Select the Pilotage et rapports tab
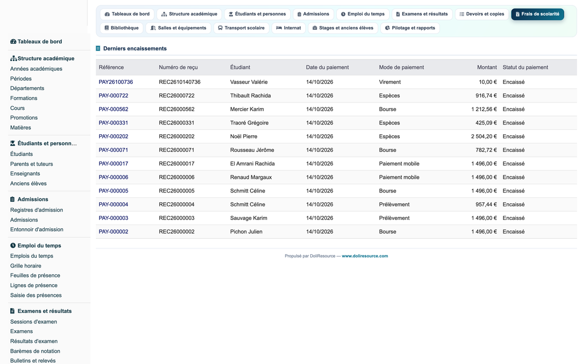The height and width of the screenshot is (364, 588). point(410,28)
